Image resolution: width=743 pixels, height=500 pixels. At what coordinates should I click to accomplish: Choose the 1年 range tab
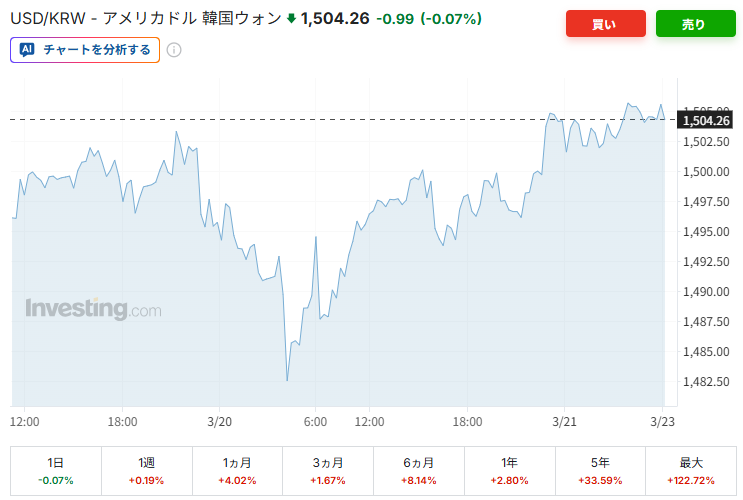click(x=509, y=471)
